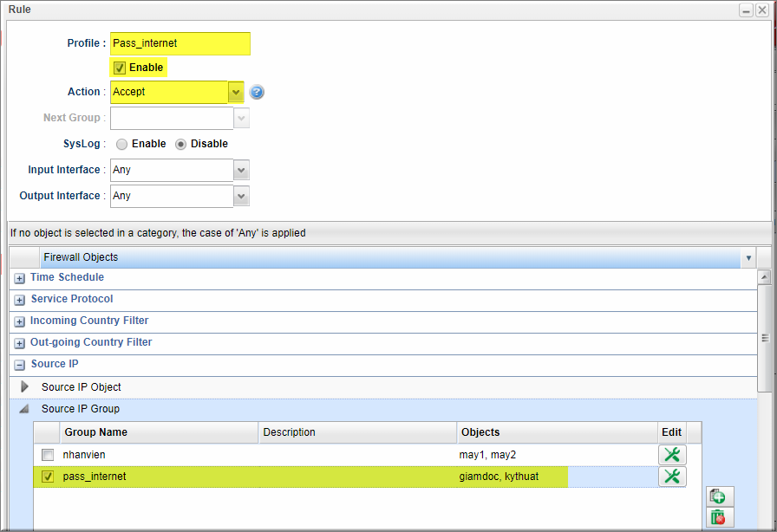Uncheck the pass_internet group checkbox
The image size is (777, 532).
pos(48,477)
